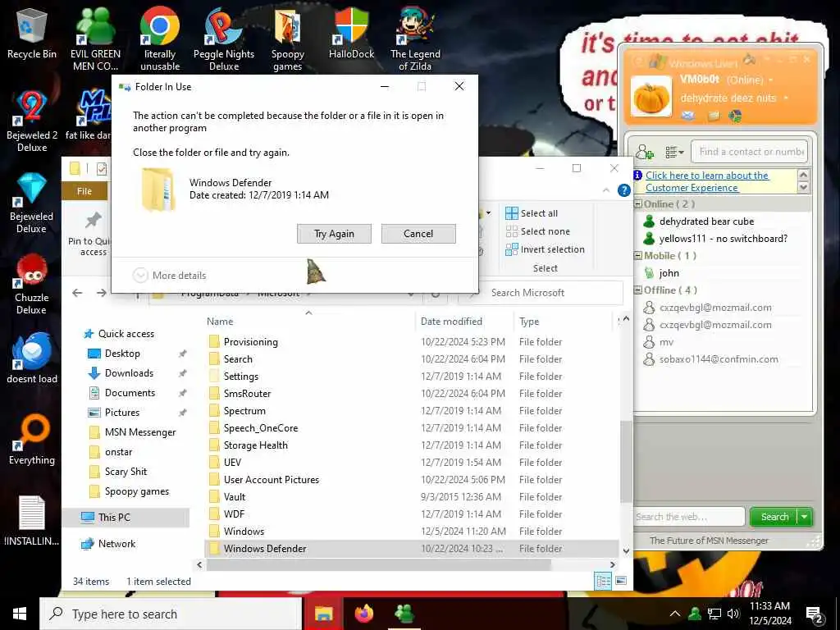Viewport: 840px width, 630px height.
Task: Click the Customer Experience learn more link
Action: (706, 181)
